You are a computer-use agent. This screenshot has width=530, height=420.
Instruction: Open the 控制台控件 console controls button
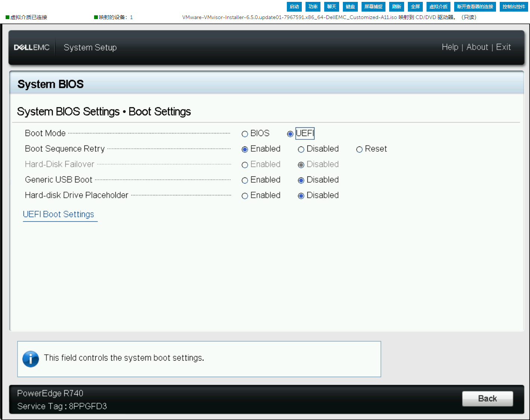pyautogui.click(x=514, y=7)
